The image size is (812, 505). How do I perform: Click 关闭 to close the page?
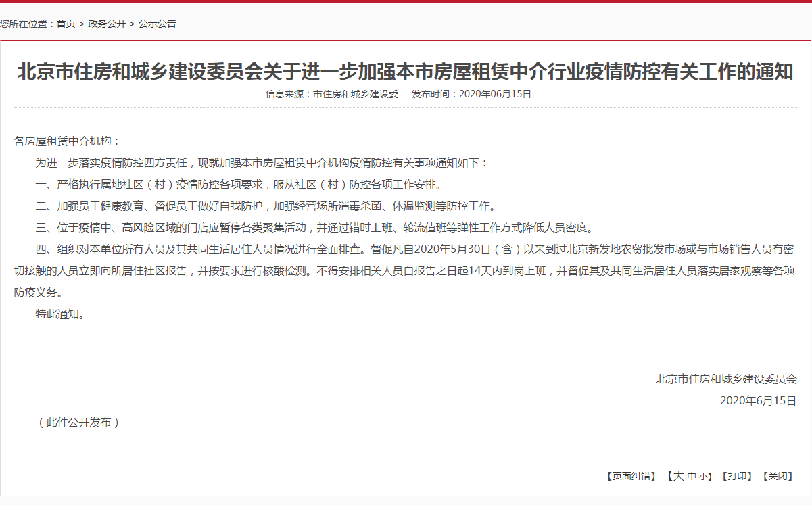[x=778, y=476]
